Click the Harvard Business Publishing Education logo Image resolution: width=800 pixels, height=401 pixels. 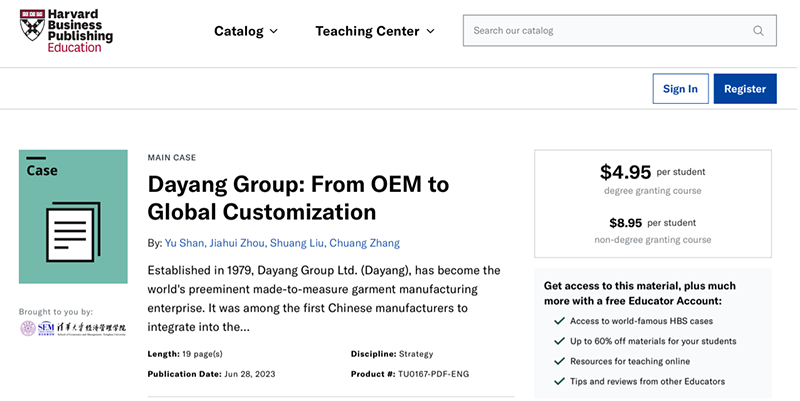[66, 31]
